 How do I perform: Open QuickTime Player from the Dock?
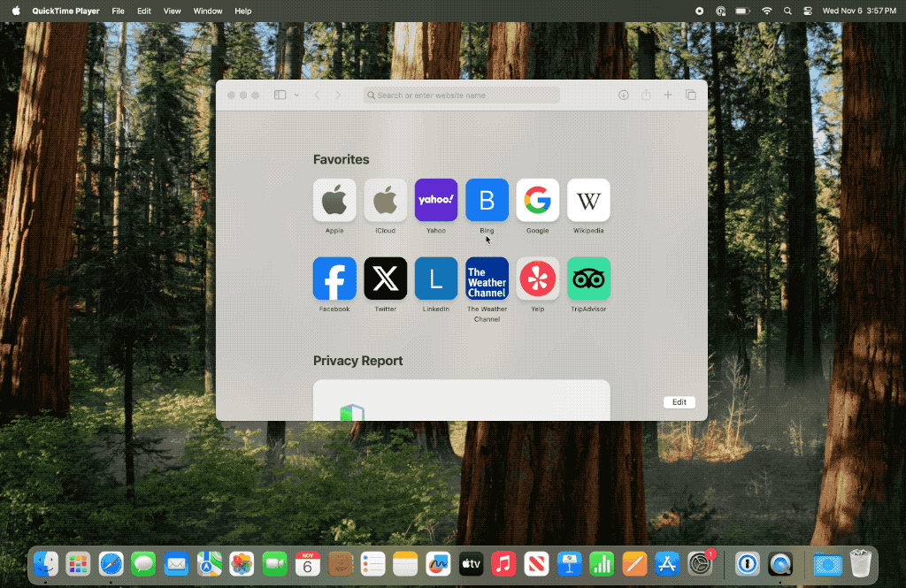[780, 564]
